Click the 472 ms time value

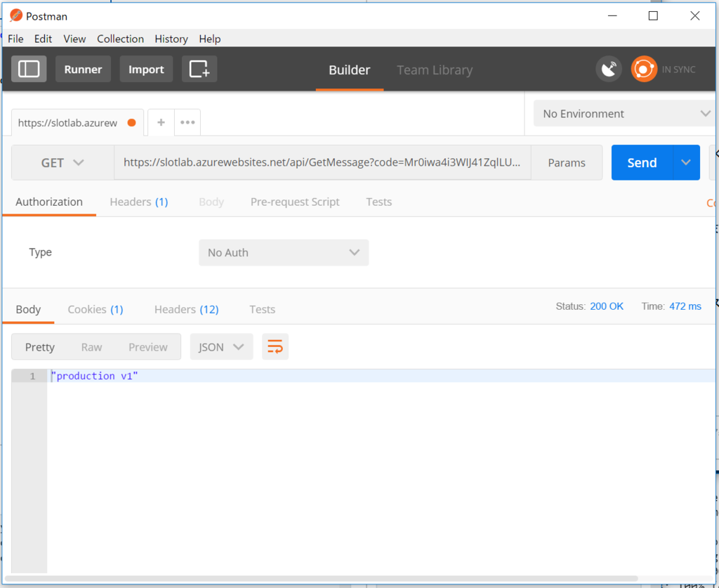[x=685, y=306]
